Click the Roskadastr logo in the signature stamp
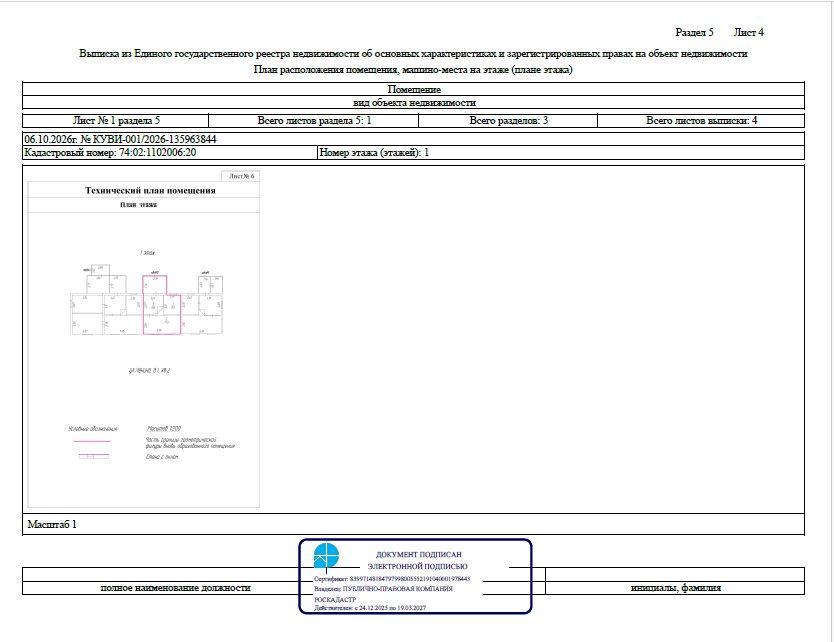 pos(326,555)
